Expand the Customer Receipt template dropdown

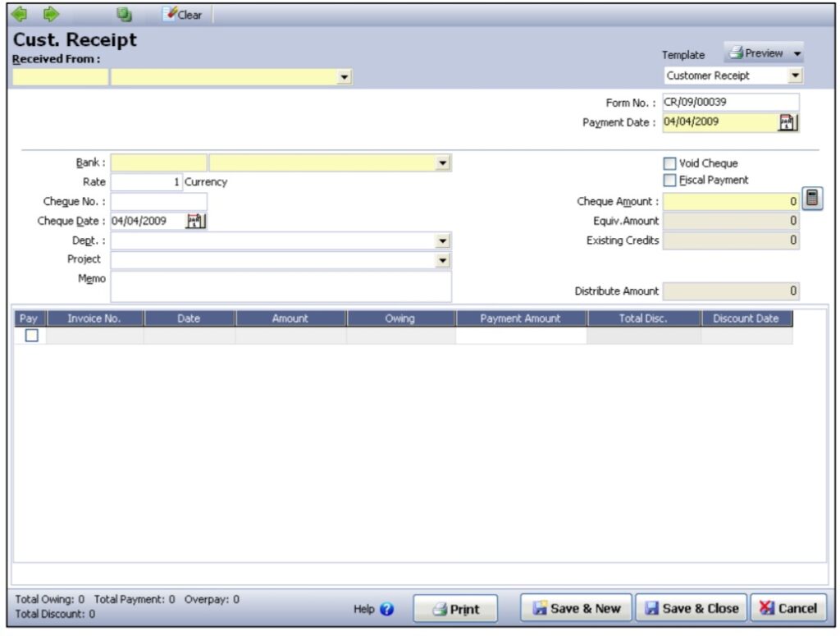[794, 75]
